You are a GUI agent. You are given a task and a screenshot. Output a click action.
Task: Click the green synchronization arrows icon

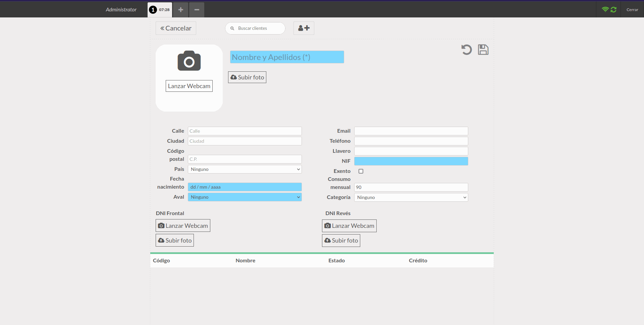coord(613,10)
